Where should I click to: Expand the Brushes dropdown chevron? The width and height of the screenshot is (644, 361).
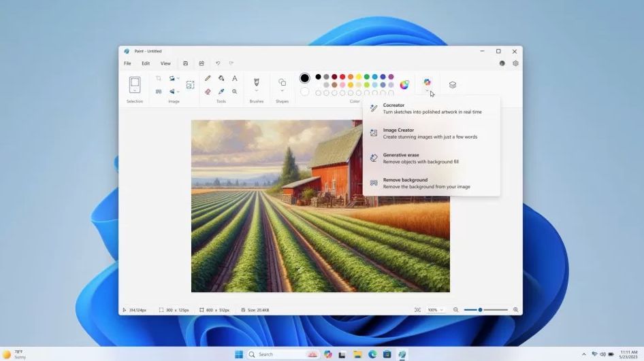[x=256, y=90]
